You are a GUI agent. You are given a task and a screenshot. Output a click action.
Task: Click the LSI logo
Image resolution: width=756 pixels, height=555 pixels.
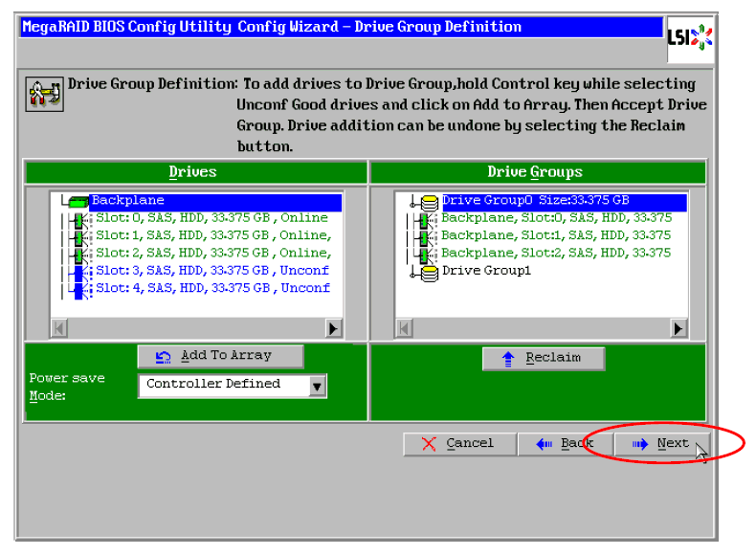click(690, 38)
